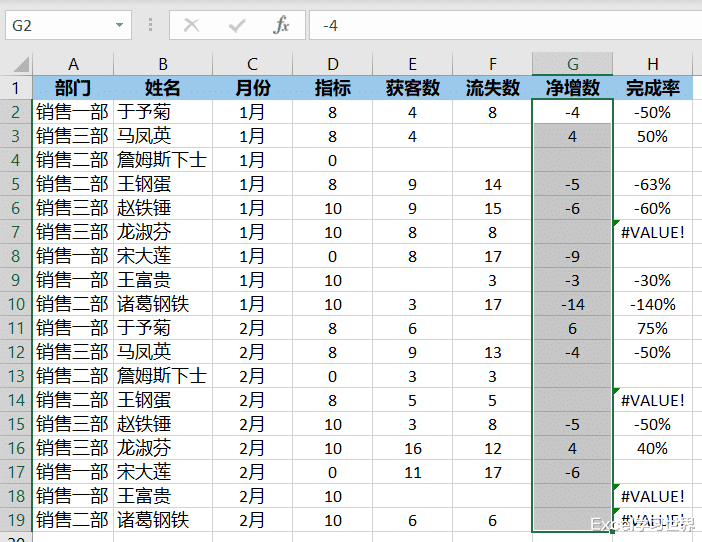Click 流失数 value 15 in row 6

pos(492,208)
